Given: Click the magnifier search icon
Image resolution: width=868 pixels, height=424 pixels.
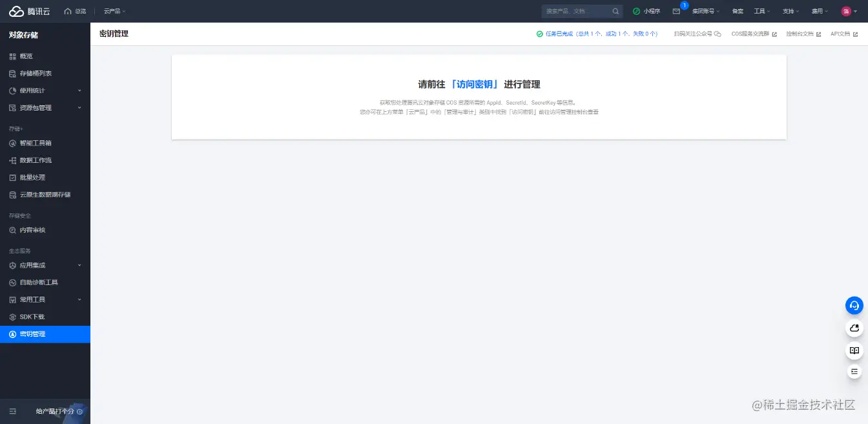Looking at the screenshot, I should 615,11.
